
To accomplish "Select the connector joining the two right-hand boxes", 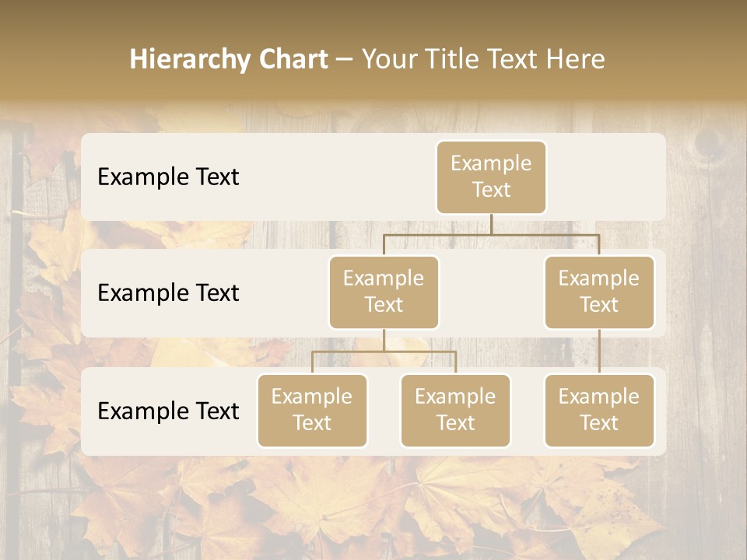I will pyautogui.click(x=599, y=351).
